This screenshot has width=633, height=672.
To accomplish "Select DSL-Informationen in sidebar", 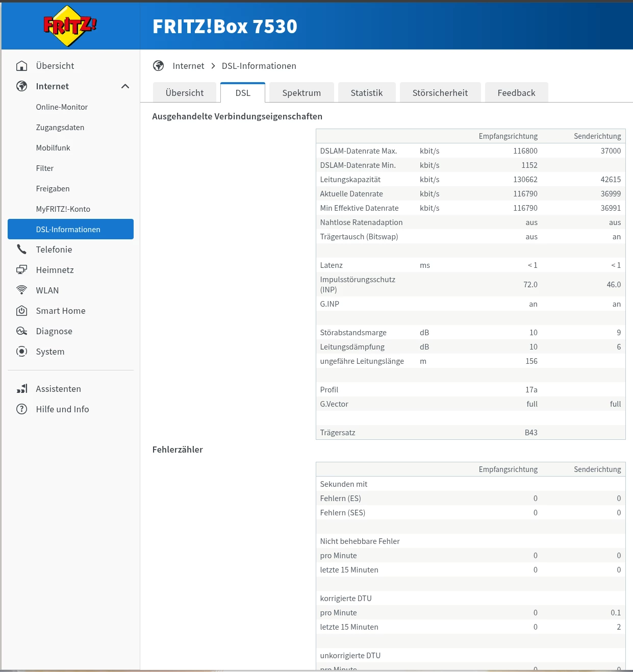I will 70,229.
